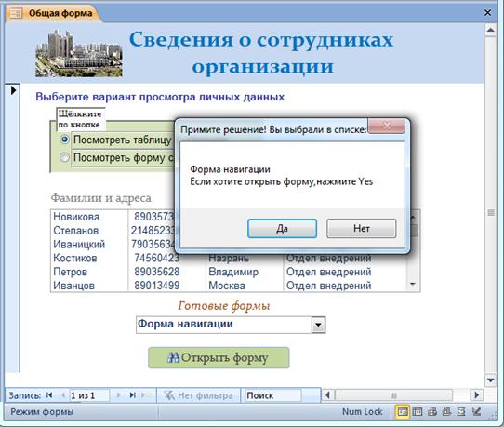The height and width of the screenshot is (427, 504).
Task: Go to first record navigation icon
Action: coord(49,394)
